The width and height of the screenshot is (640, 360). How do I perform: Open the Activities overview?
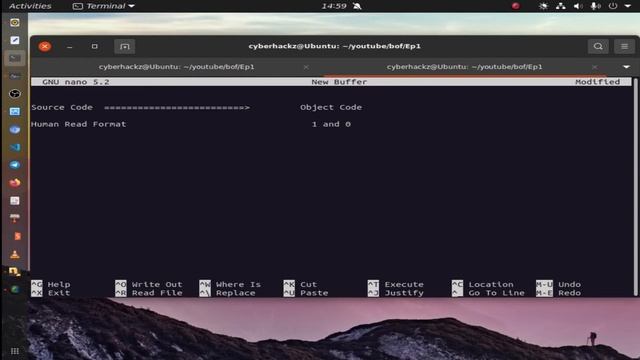click(x=30, y=6)
